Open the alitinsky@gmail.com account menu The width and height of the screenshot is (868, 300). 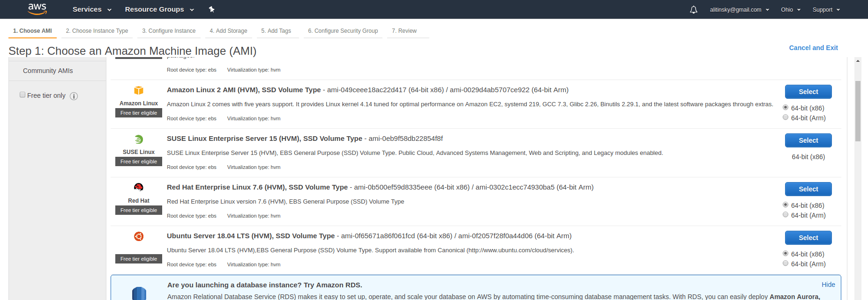click(x=739, y=10)
